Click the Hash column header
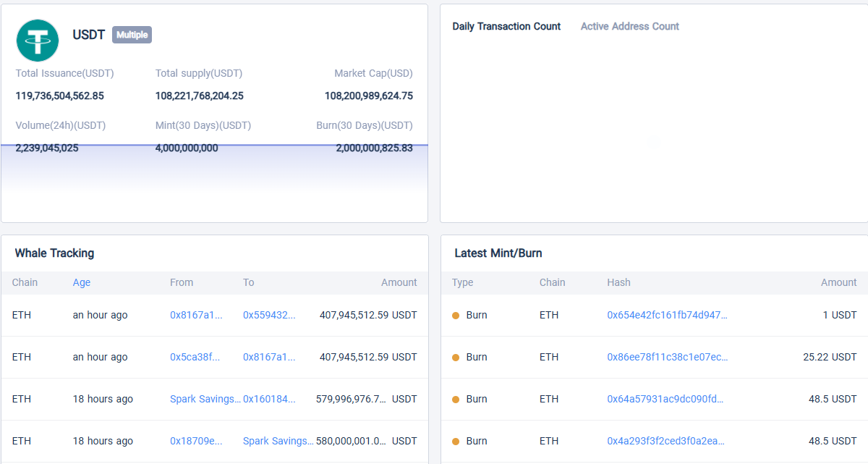The height and width of the screenshot is (464, 868). [618, 282]
